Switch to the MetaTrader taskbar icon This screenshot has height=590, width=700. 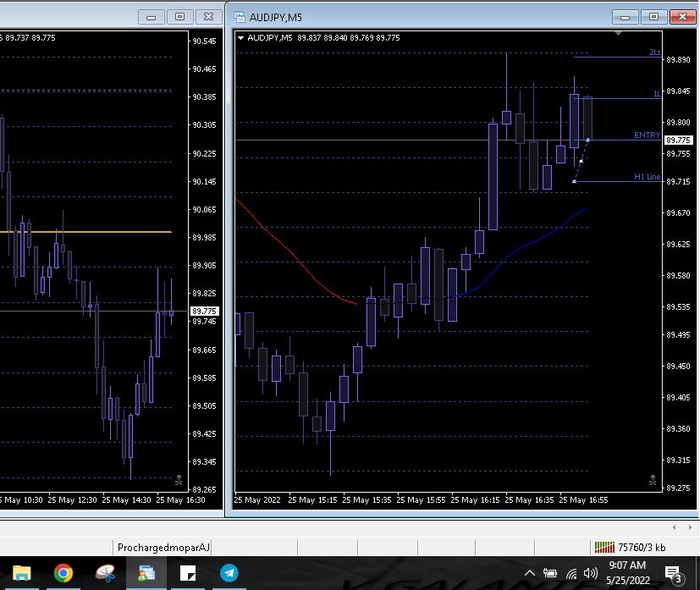pos(146,573)
